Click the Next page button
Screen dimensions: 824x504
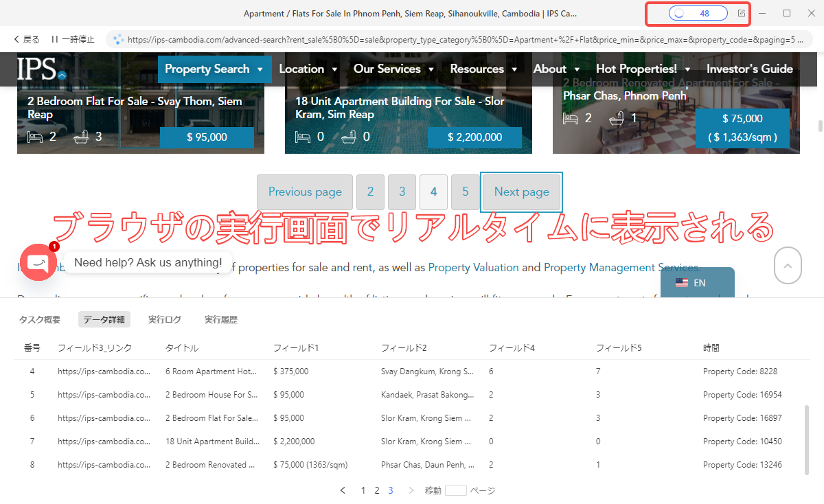[x=521, y=192]
